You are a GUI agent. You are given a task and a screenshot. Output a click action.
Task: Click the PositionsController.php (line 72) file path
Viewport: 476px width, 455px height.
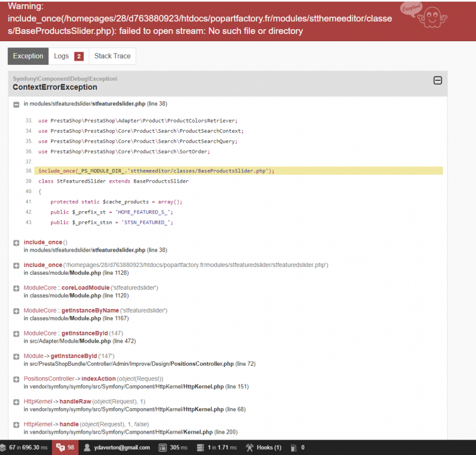(139, 364)
